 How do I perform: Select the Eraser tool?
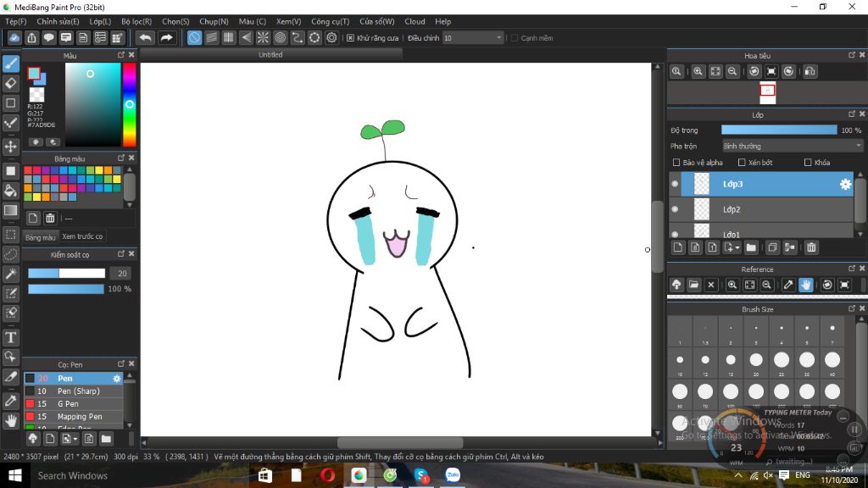[x=10, y=84]
